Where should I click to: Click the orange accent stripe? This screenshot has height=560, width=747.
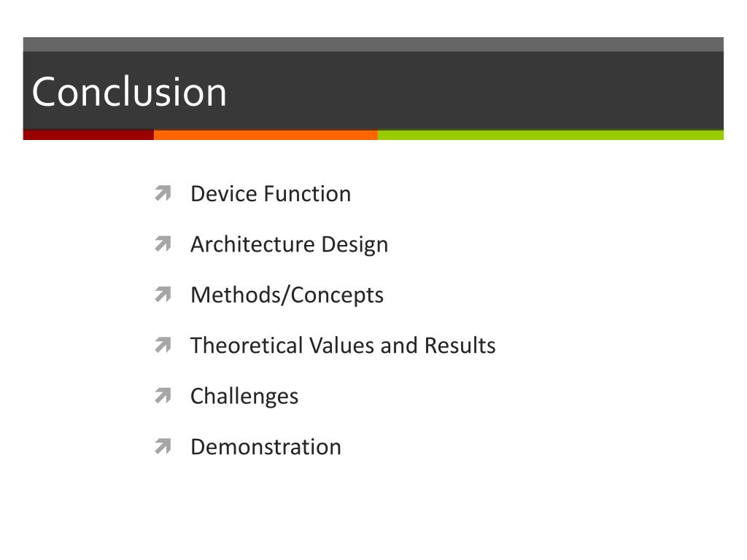[266, 135]
